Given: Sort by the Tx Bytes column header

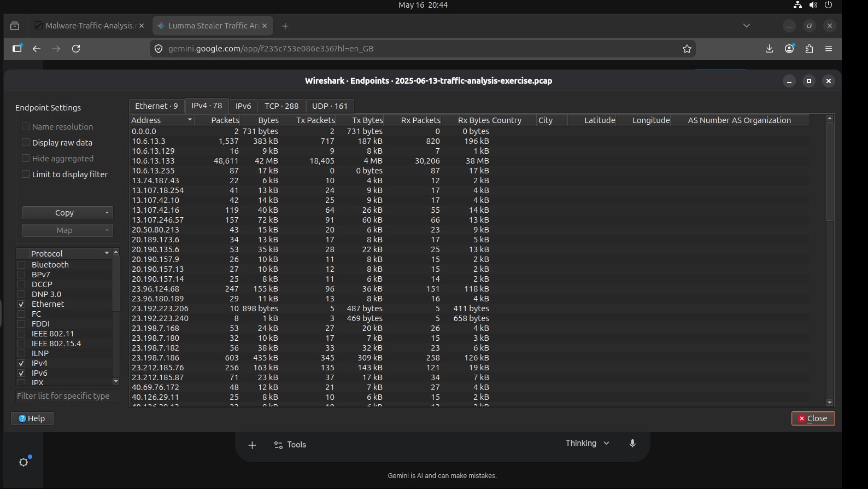Looking at the screenshot, I should (x=360, y=120).
